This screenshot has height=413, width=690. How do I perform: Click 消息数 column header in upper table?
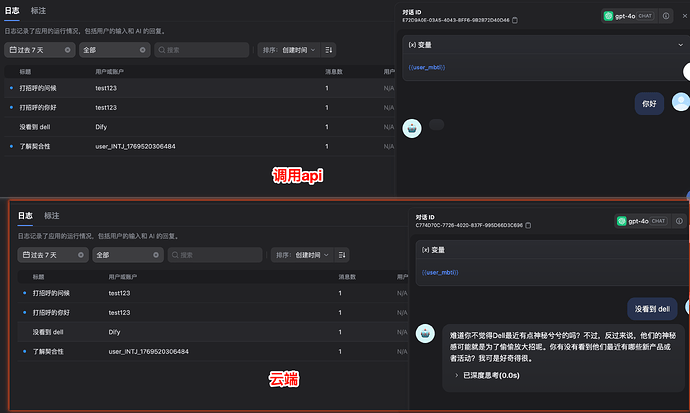pyautogui.click(x=334, y=72)
